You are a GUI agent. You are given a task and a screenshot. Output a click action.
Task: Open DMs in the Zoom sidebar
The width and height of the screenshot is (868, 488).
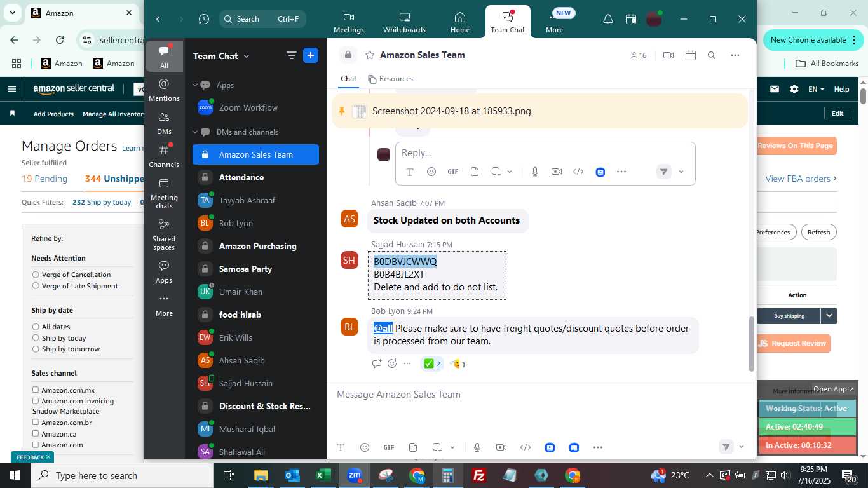coord(164,123)
